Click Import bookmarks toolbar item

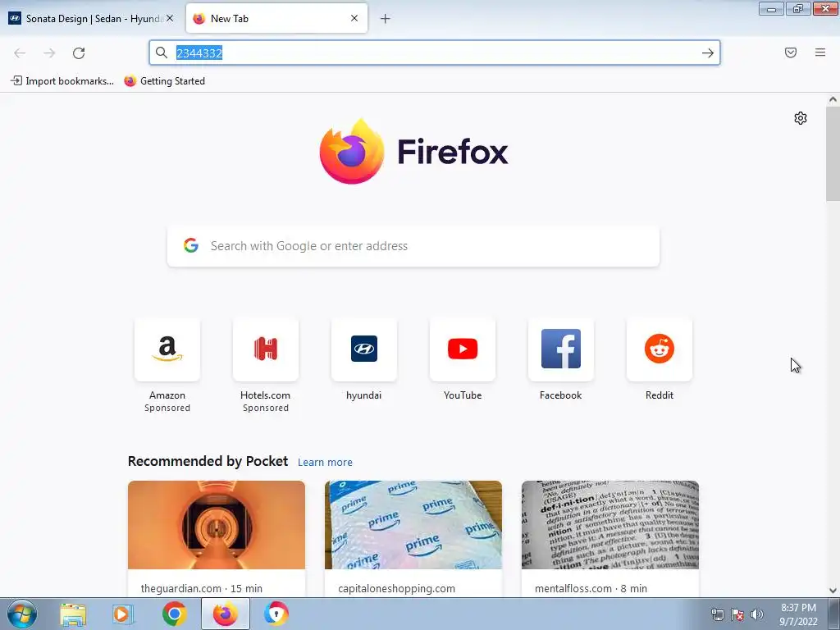click(62, 81)
